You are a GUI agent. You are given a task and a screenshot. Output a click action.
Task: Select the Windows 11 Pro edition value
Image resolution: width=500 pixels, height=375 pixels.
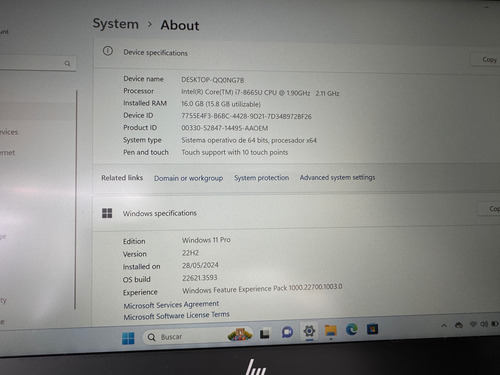coord(206,240)
